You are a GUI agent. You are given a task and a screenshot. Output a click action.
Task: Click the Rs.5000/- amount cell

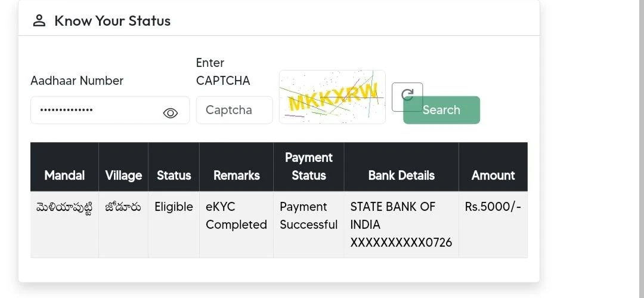click(493, 207)
